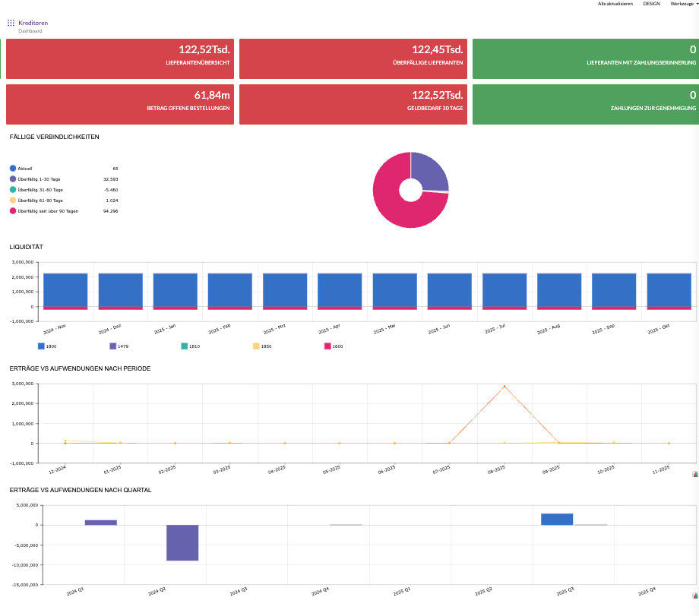
Task: Open Lieferanten mit Zahlungserinnerung tile
Action: [585, 59]
